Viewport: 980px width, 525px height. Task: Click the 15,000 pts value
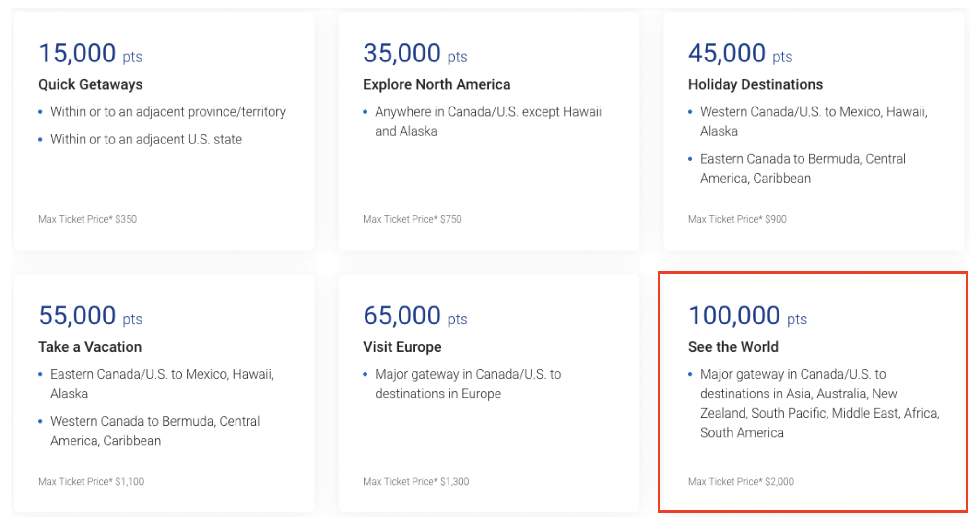coord(90,53)
